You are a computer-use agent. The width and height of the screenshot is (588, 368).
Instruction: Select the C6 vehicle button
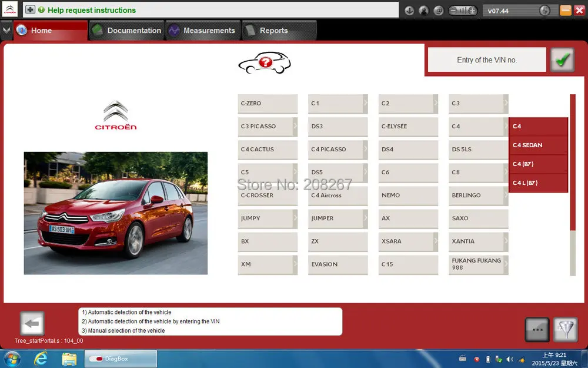pyautogui.click(x=408, y=172)
